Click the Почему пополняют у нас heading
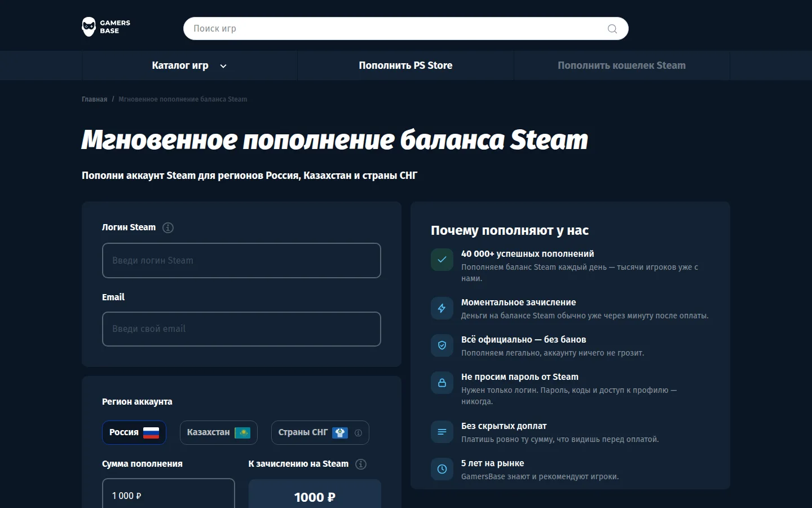Screen dimensions: 812x508 [510, 230]
